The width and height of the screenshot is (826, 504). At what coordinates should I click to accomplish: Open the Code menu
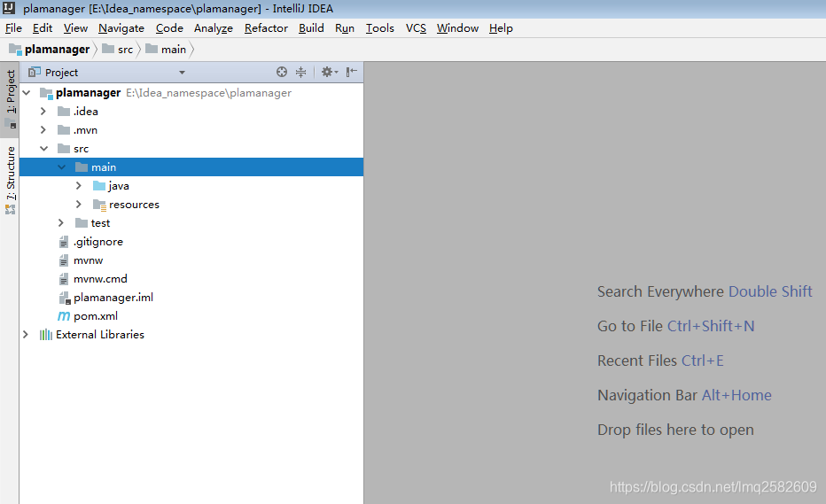[x=169, y=28]
